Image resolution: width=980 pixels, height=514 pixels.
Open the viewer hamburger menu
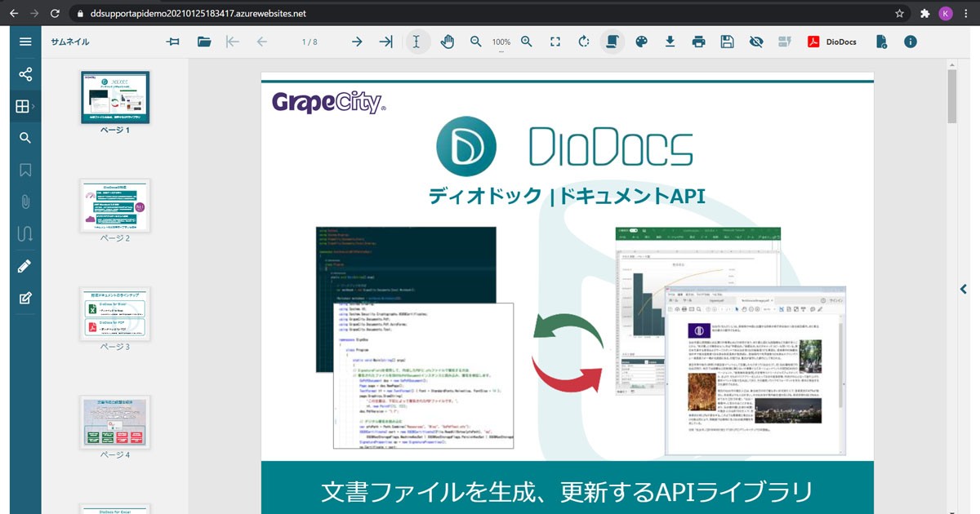(x=25, y=42)
